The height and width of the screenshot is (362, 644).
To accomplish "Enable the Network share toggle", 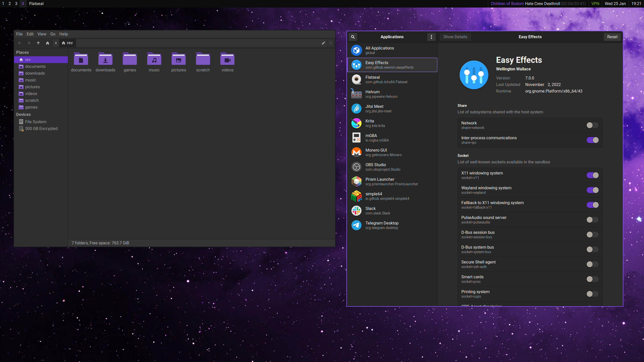I will (592, 125).
